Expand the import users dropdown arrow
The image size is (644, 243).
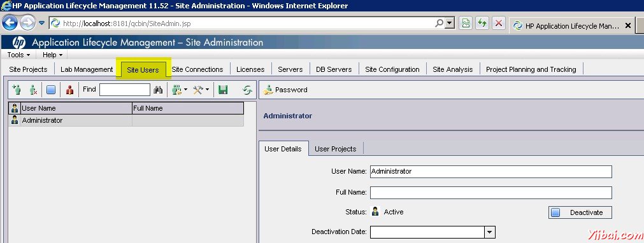[185, 90]
